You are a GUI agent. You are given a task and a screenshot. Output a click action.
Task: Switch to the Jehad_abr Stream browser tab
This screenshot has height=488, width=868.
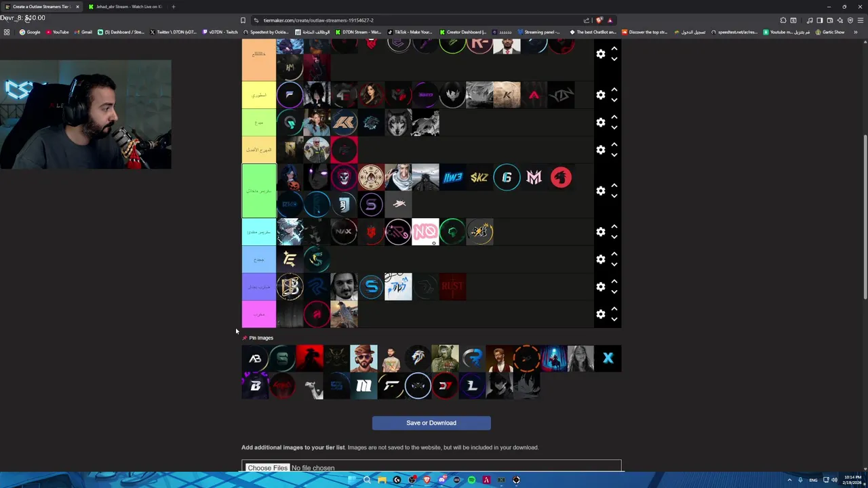pyautogui.click(x=127, y=7)
